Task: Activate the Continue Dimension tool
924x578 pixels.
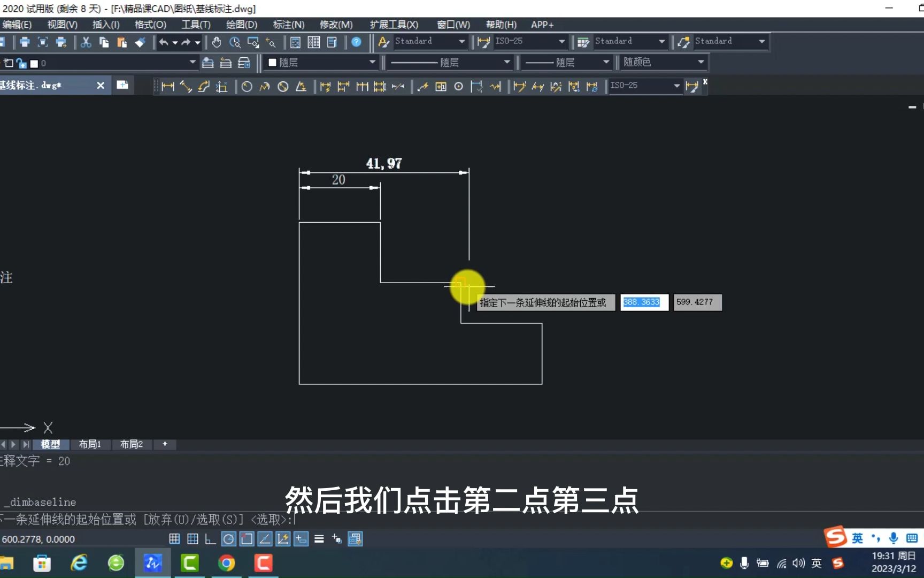Action: pyautogui.click(x=362, y=86)
